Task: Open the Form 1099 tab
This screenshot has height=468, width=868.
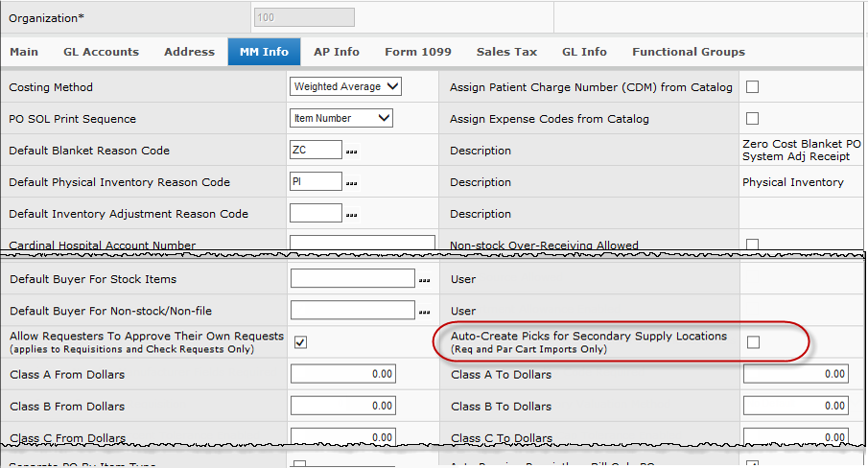Action: 417,52
